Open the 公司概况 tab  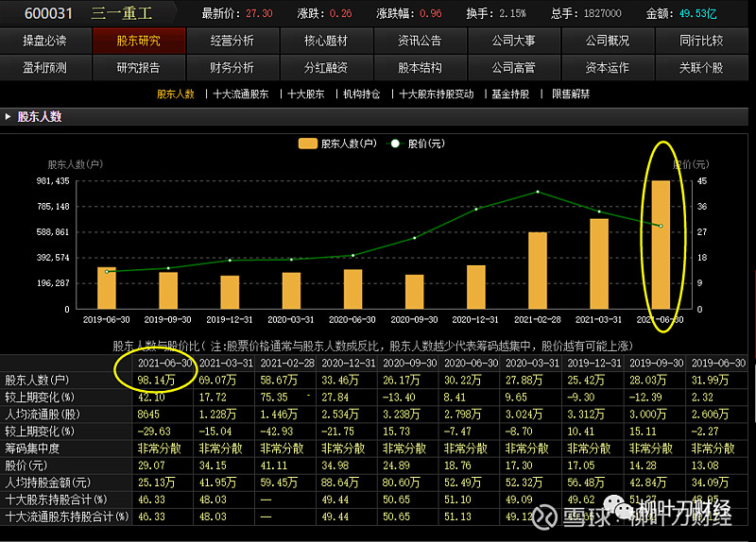[608, 41]
